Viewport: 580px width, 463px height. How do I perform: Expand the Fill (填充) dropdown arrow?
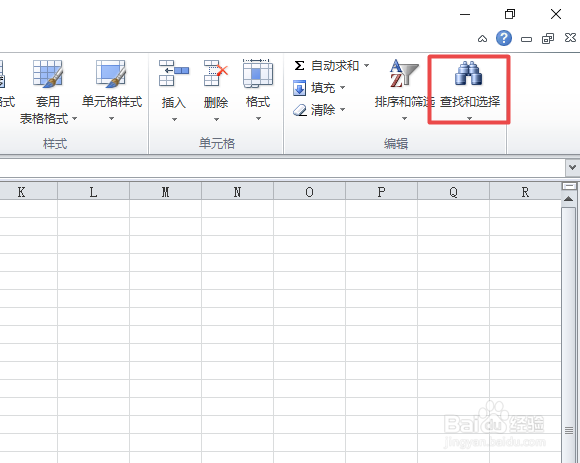coord(343,88)
